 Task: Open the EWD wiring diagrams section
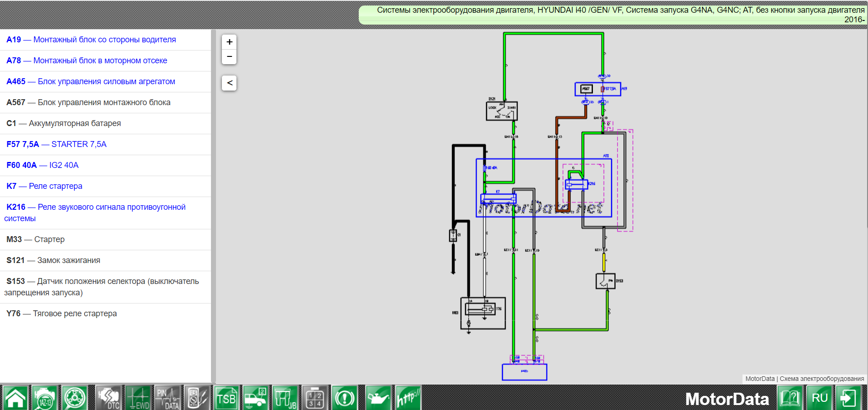pyautogui.click(x=138, y=398)
